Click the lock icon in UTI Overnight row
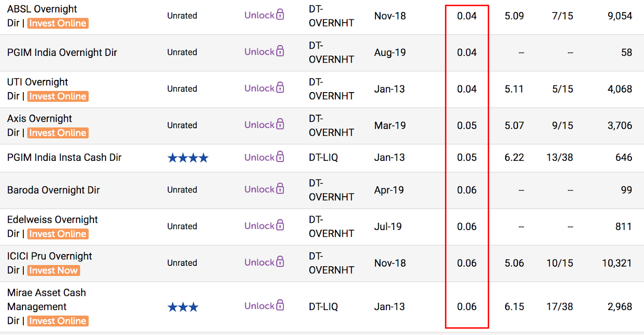 pyautogui.click(x=280, y=88)
